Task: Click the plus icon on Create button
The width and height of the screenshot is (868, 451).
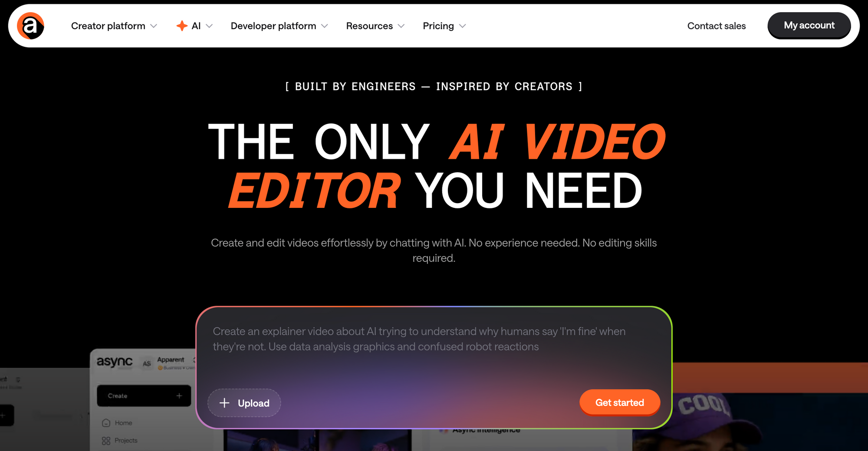Action: click(x=179, y=396)
